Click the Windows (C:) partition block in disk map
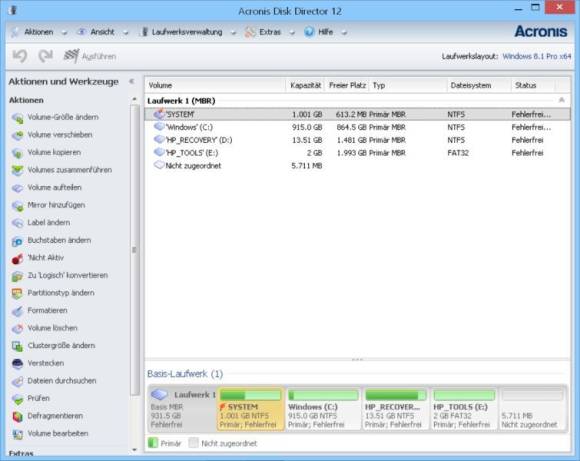580x461 pixels. click(323, 409)
